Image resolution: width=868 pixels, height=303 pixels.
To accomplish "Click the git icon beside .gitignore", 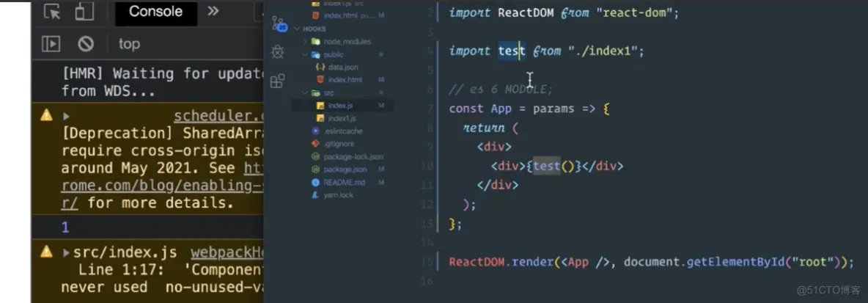I will (315, 144).
